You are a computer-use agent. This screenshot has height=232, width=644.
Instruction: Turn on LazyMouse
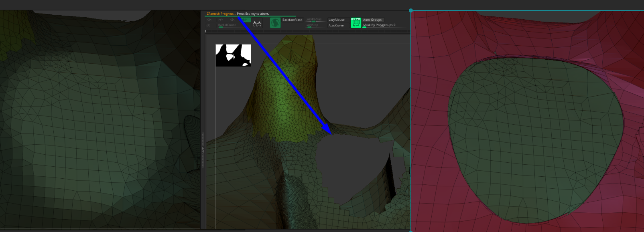(x=336, y=20)
